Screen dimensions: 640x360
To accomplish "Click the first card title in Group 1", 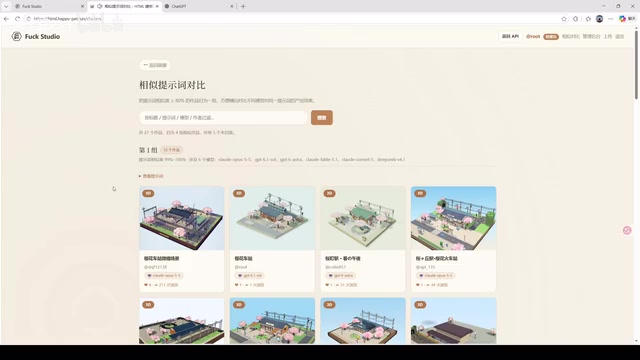I will (x=161, y=258).
